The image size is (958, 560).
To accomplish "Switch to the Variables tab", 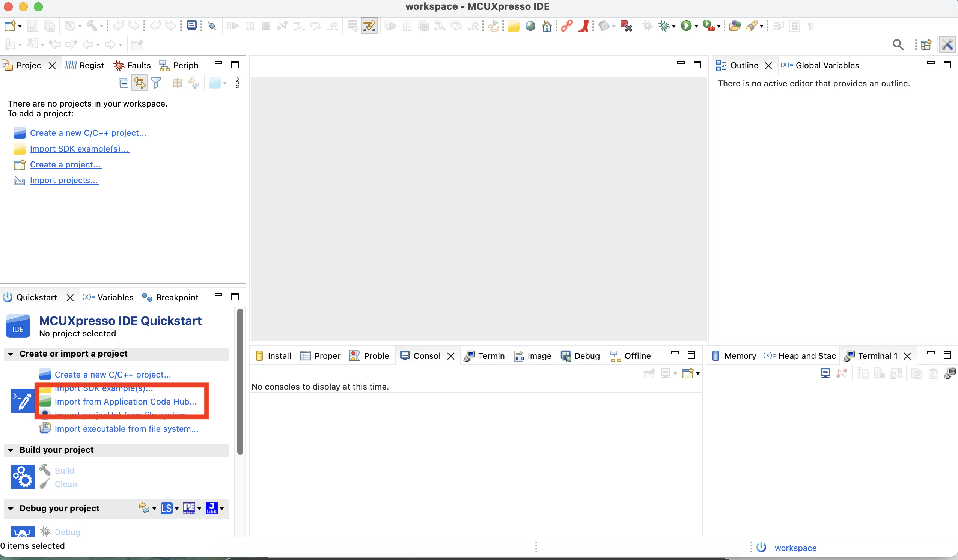I will click(108, 297).
